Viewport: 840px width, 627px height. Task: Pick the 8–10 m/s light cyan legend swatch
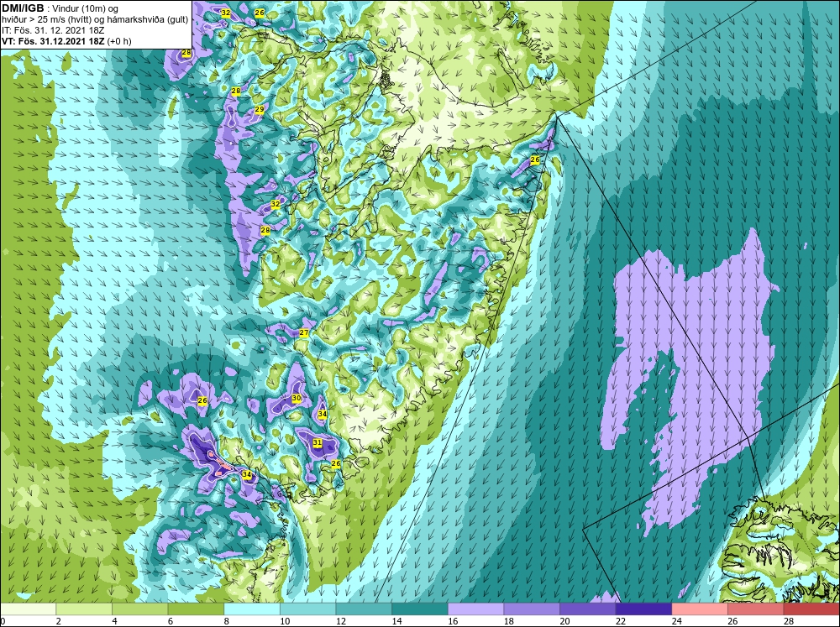click(252, 609)
